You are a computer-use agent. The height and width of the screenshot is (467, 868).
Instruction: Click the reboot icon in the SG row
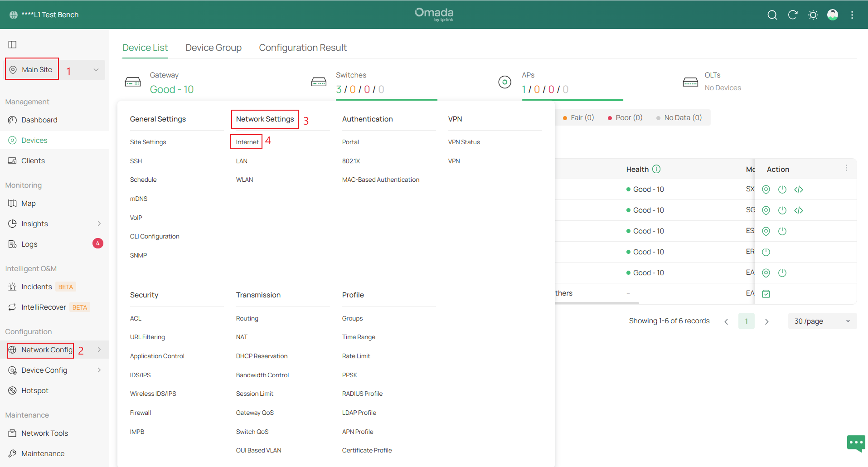point(782,210)
